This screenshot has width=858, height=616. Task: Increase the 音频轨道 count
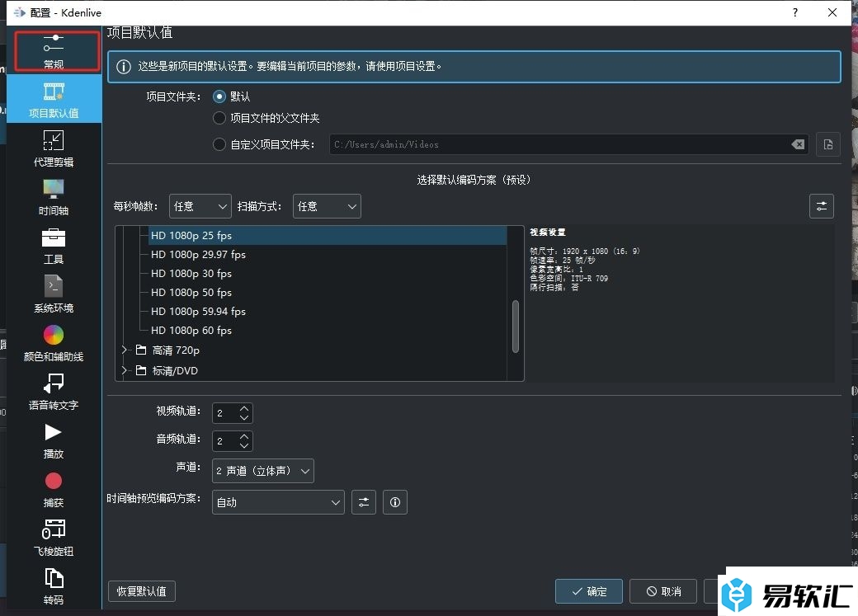coord(244,436)
